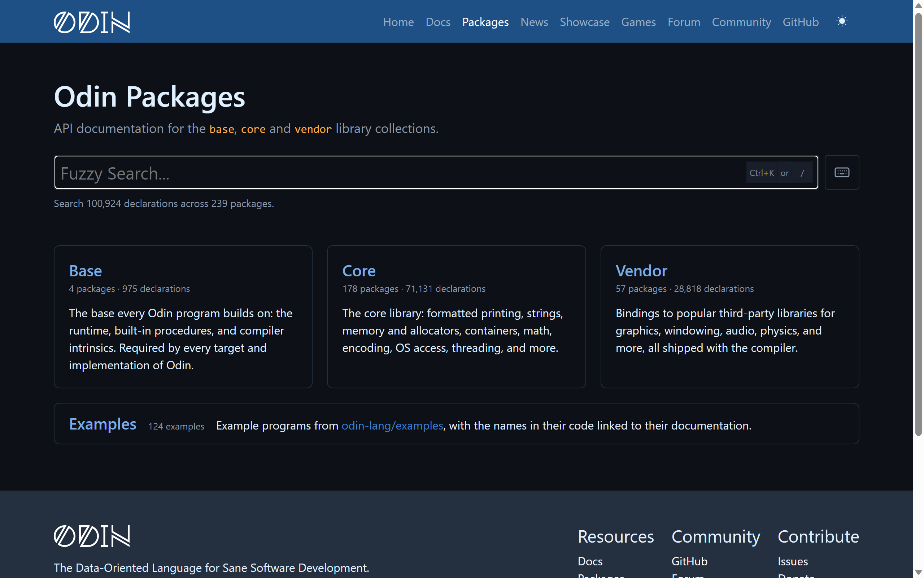Viewport: 924px width, 578px height.
Task: Visit the Forum from the top nav
Action: [684, 22]
